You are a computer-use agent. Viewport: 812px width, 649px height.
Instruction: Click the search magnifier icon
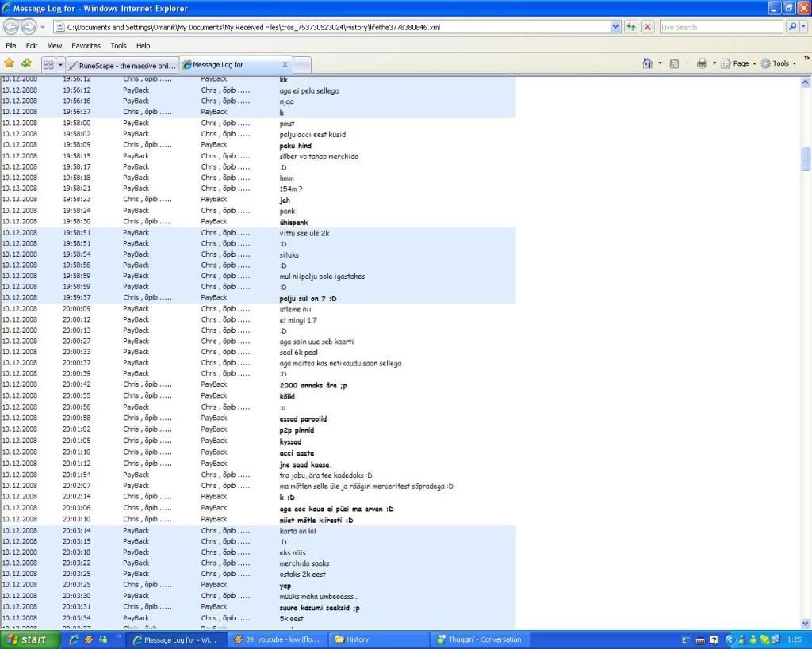[792, 27]
